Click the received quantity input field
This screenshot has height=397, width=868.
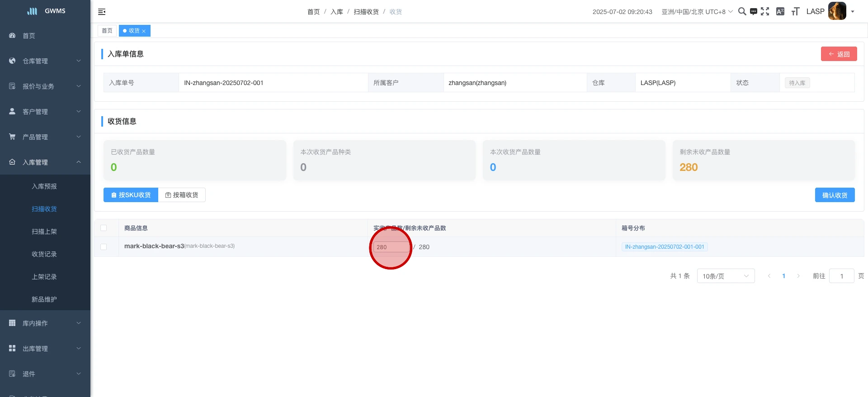coord(391,247)
